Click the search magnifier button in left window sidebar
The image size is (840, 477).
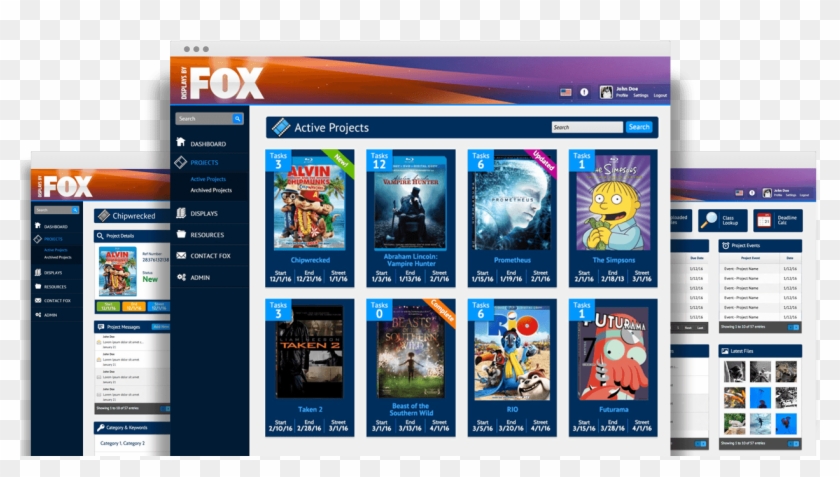tap(76, 210)
